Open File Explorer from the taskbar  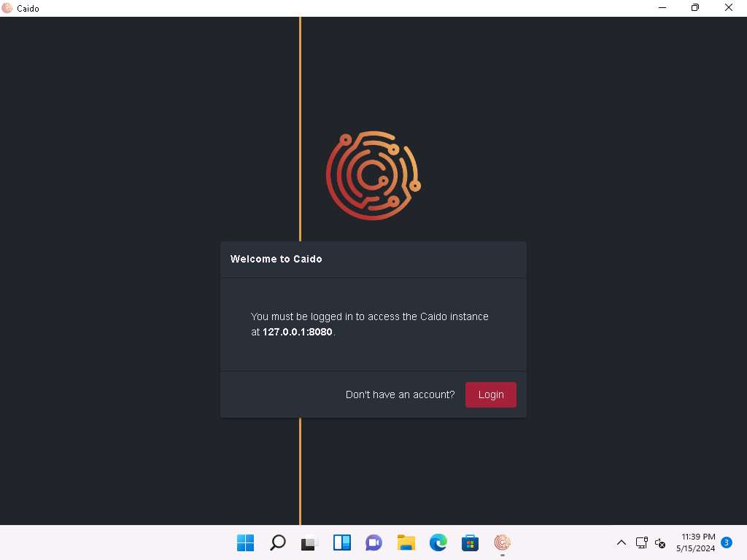click(x=406, y=542)
